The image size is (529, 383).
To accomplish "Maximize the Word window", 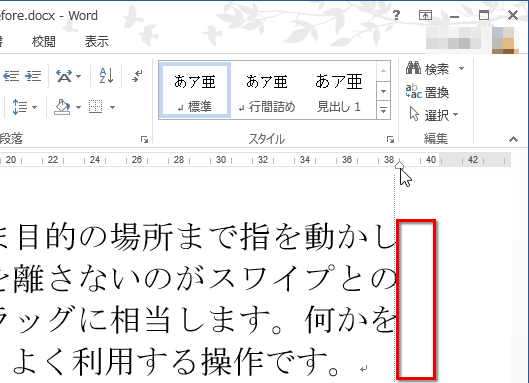I will click(484, 15).
